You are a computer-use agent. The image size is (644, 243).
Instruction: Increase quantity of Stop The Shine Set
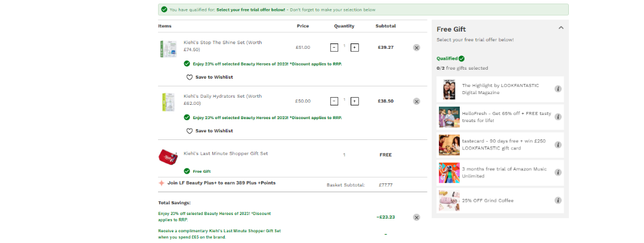pos(355,48)
